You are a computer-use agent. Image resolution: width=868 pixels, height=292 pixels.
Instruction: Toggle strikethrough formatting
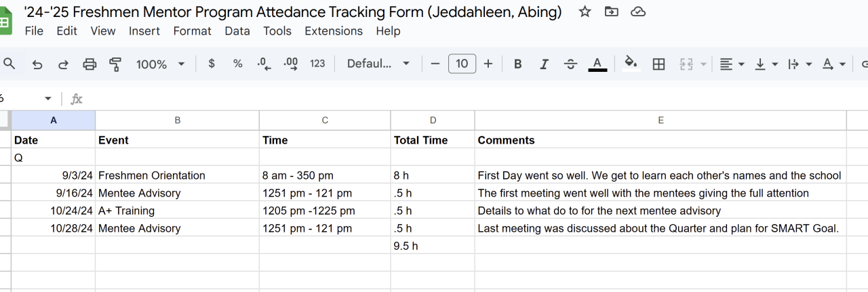[x=570, y=64]
